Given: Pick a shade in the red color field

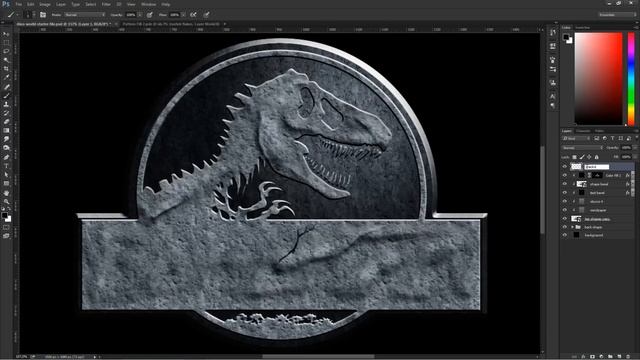Looking at the screenshot, I should click(x=598, y=79).
